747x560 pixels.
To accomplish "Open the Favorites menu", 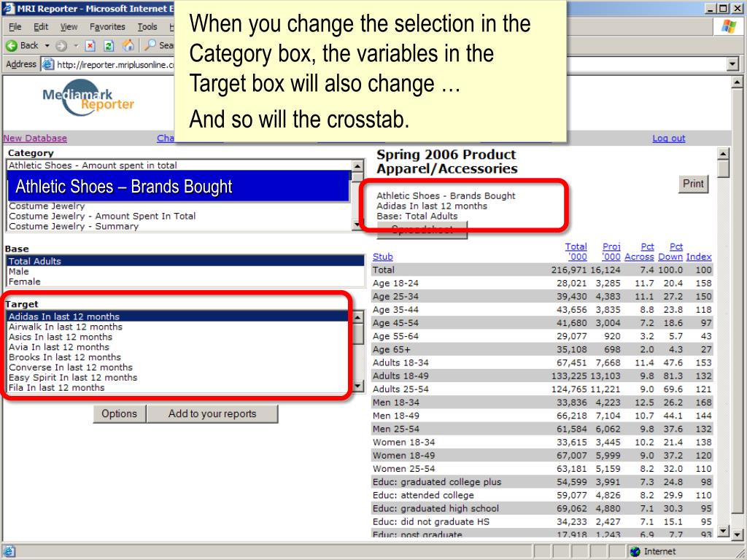I will [107, 27].
